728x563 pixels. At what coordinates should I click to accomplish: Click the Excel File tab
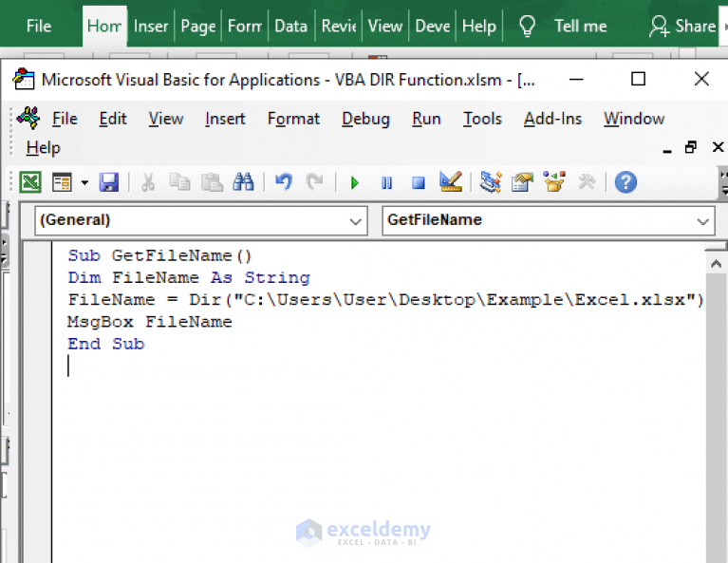pos(39,26)
